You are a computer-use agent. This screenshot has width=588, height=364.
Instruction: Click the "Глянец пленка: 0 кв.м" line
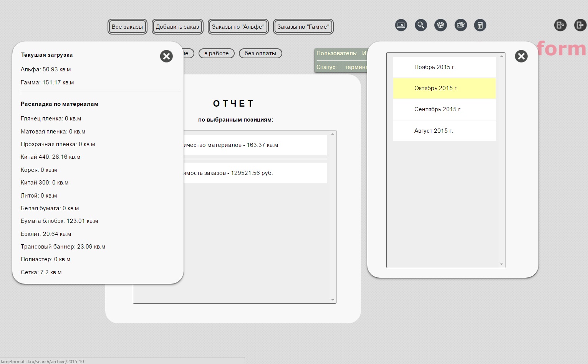tap(51, 119)
